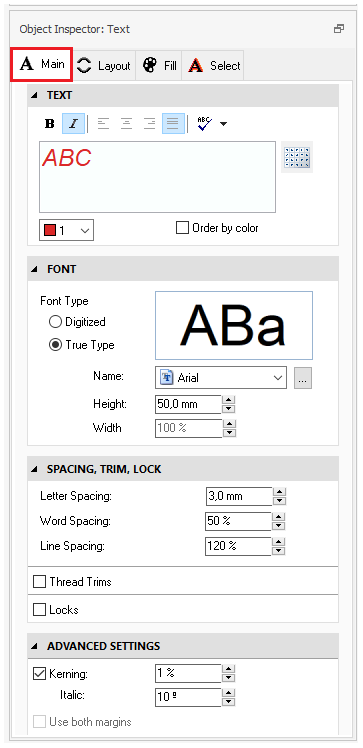363x748 pixels.
Task: Apply justified text alignment
Action: [173, 124]
